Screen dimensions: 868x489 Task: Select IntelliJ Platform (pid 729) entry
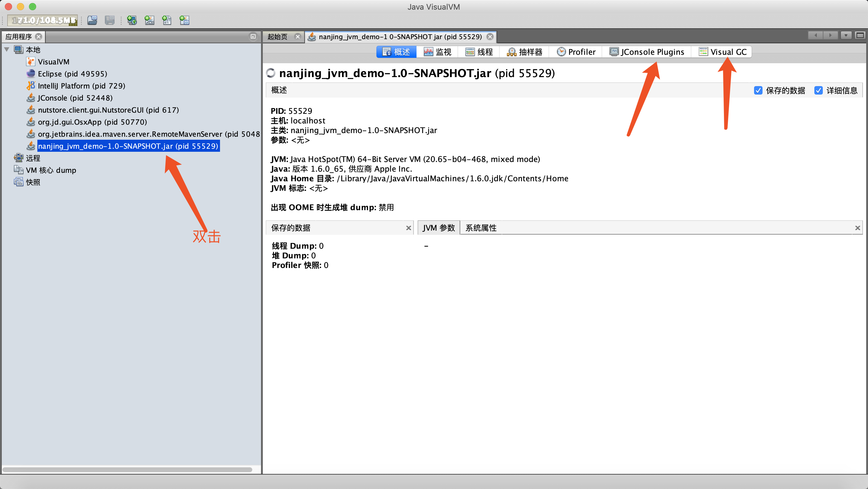[81, 86]
